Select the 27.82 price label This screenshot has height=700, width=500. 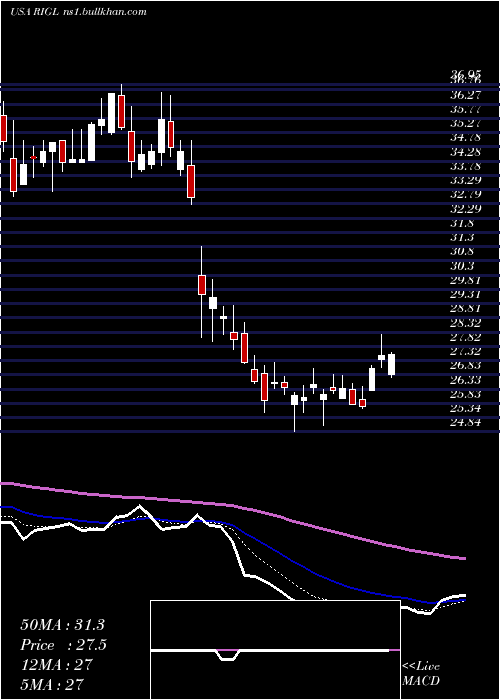pyautogui.click(x=465, y=337)
